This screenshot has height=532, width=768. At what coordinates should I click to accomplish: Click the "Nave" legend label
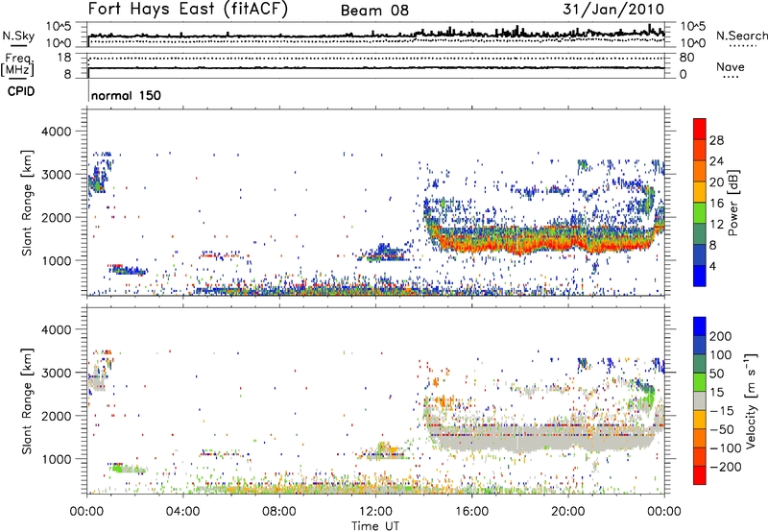coord(731,66)
